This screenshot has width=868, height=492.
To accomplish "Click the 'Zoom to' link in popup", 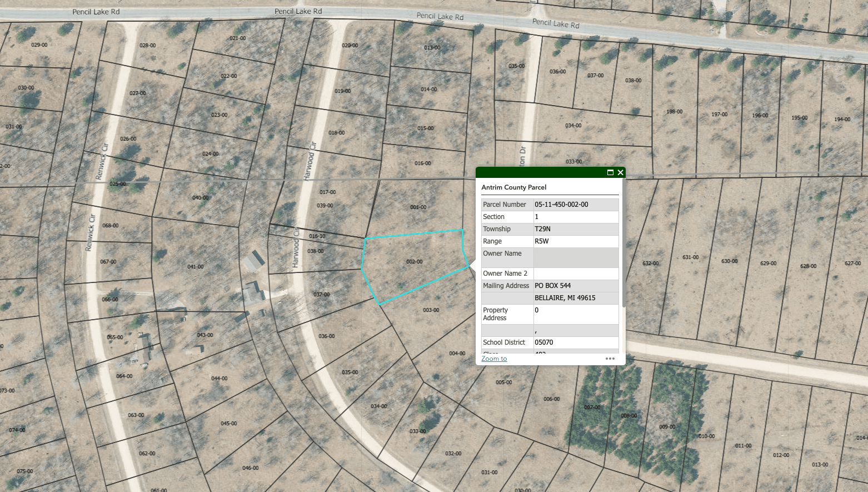I will 494,359.
